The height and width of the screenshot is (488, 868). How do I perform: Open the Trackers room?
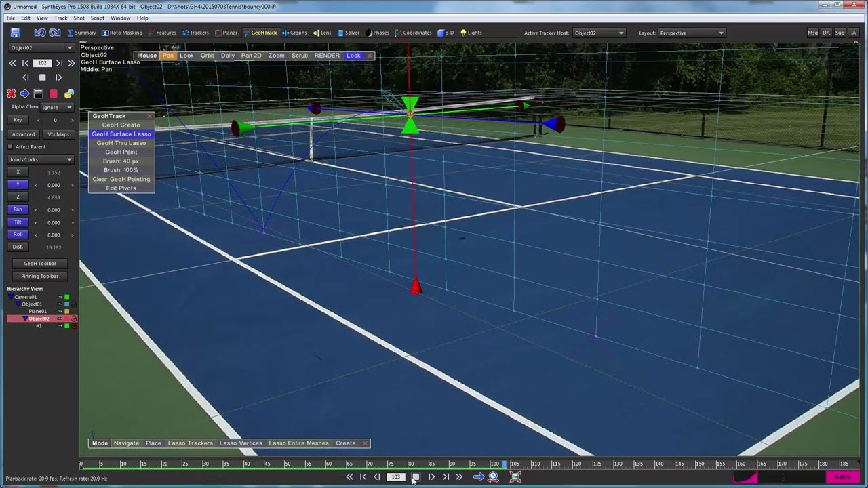pyautogui.click(x=195, y=33)
